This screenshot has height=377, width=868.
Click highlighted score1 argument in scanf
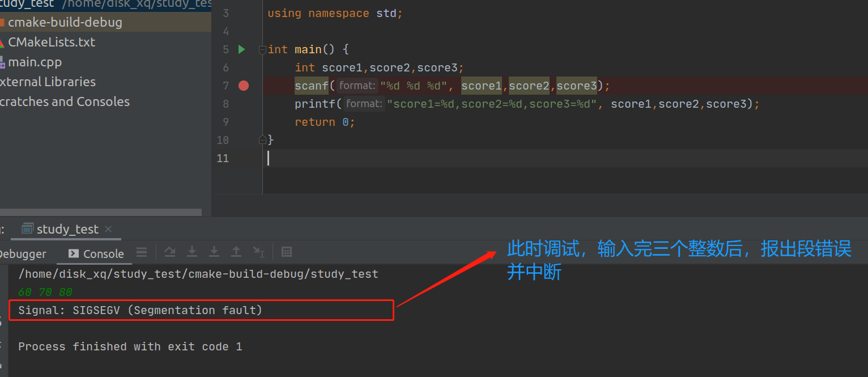coord(482,86)
